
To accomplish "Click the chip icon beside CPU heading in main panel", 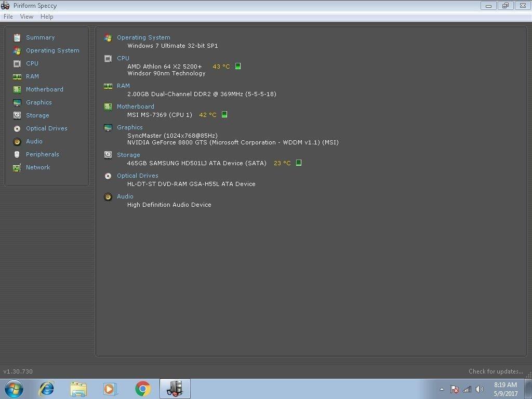I will click(x=108, y=59).
